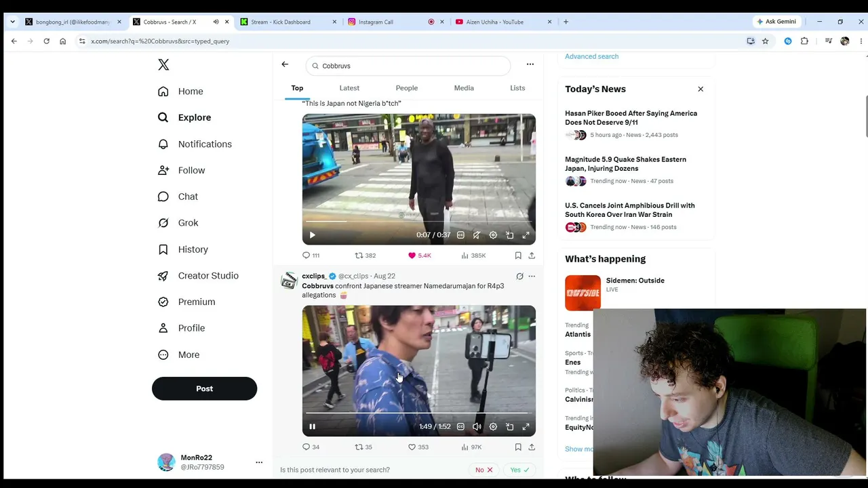Image resolution: width=868 pixels, height=488 pixels.
Task: Switch to the Latest search tab
Action: [349, 88]
